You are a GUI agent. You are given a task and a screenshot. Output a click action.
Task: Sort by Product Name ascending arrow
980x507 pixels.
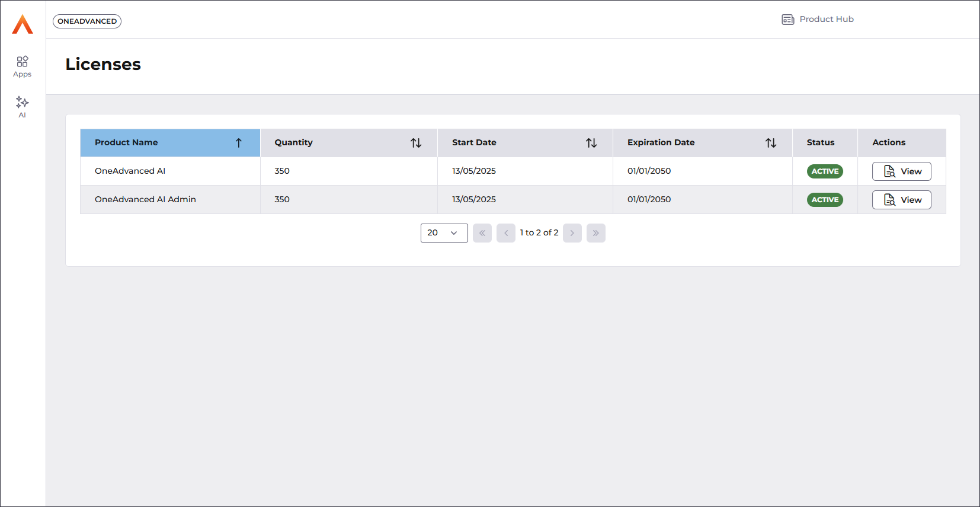(239, 143)
